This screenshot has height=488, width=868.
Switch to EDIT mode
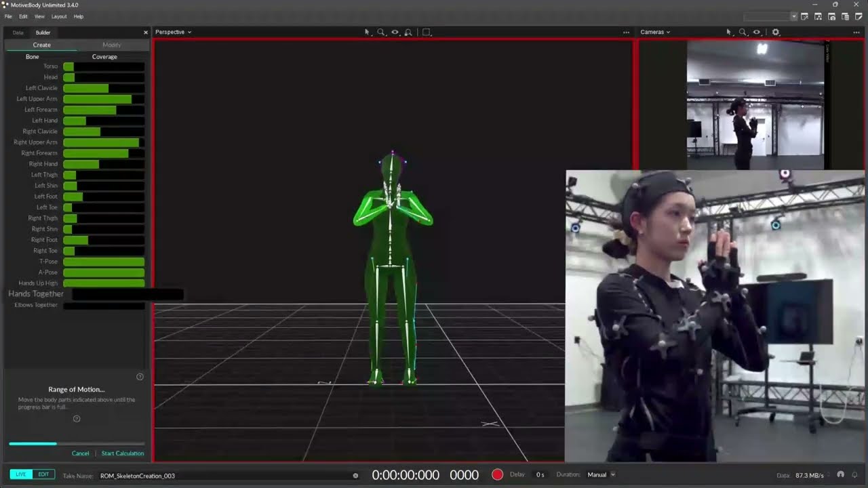pyautogui.click(x=43, y=474)
